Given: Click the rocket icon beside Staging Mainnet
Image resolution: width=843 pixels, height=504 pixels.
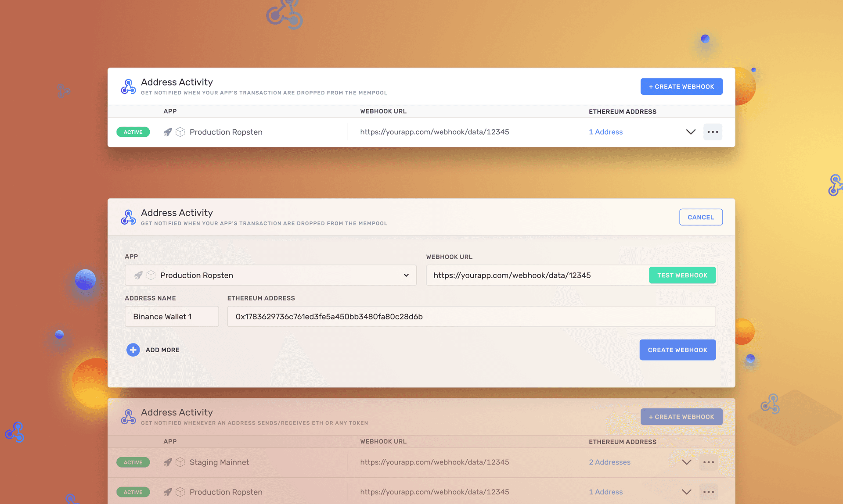Looking at the screenshot, I should 168,462.
